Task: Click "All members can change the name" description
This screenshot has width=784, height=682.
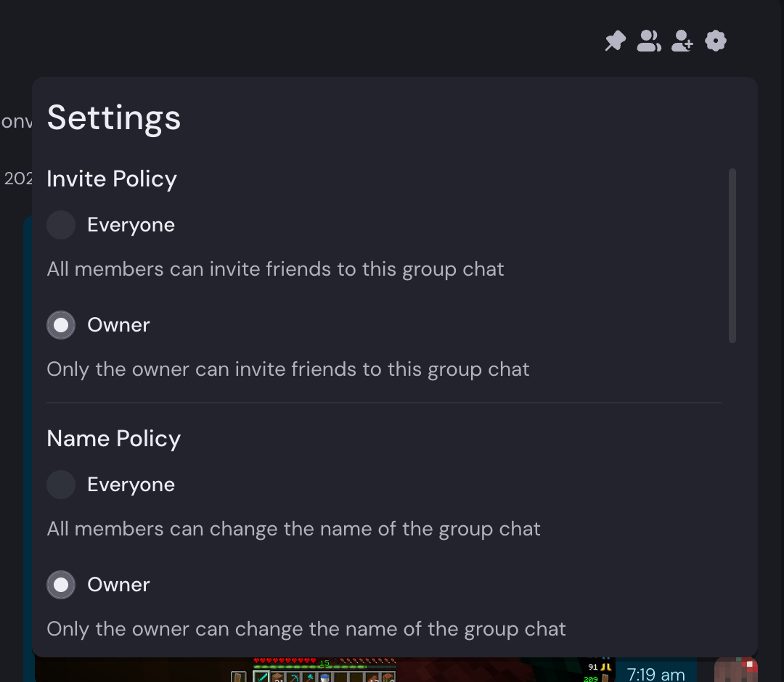Action: pyautogui.click(x=293, y=529)
